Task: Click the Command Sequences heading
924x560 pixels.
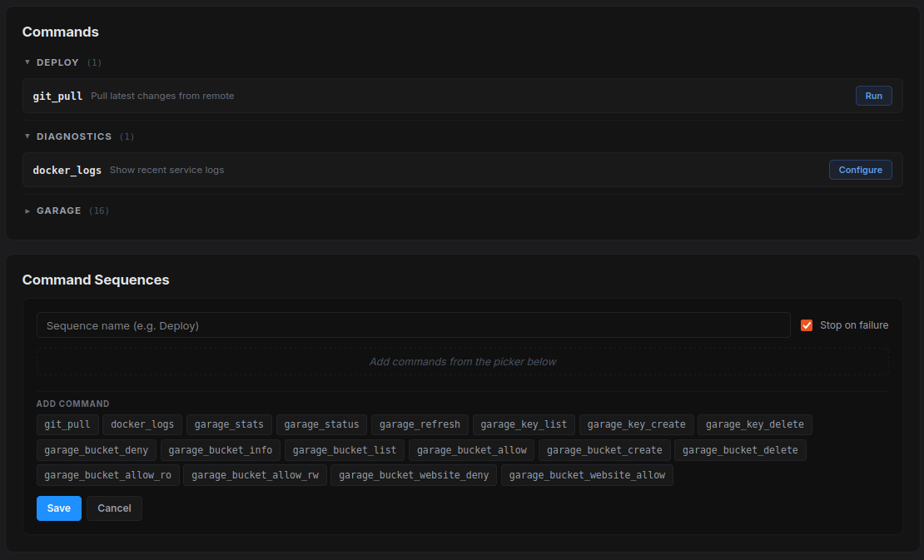Action: (x=96, y=280)
